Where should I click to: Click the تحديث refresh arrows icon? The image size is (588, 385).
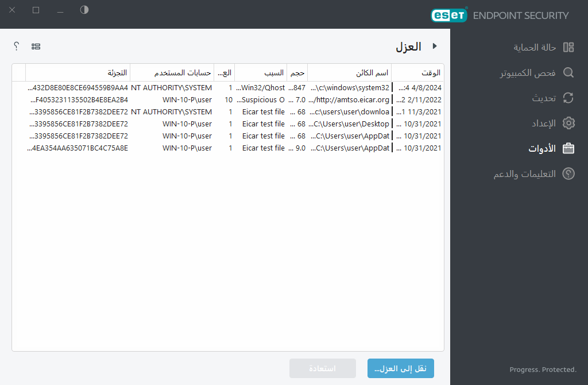tap(568, 98)
